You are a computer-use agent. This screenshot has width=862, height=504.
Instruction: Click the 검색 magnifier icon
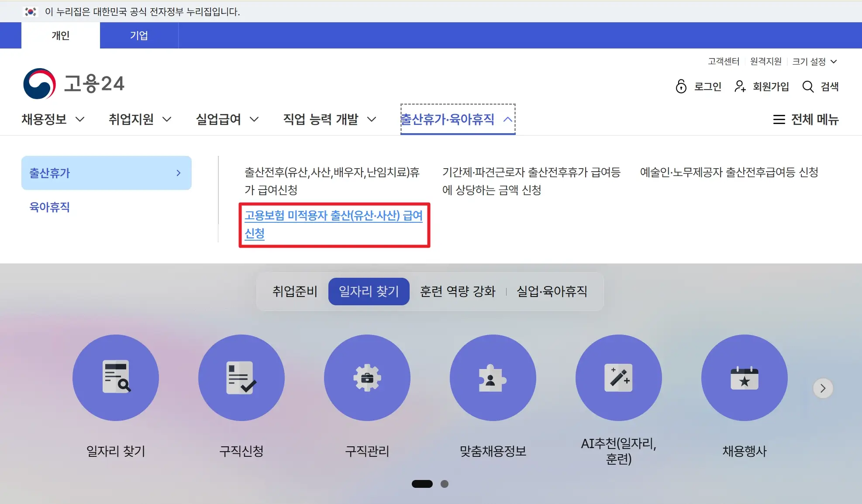807,86
